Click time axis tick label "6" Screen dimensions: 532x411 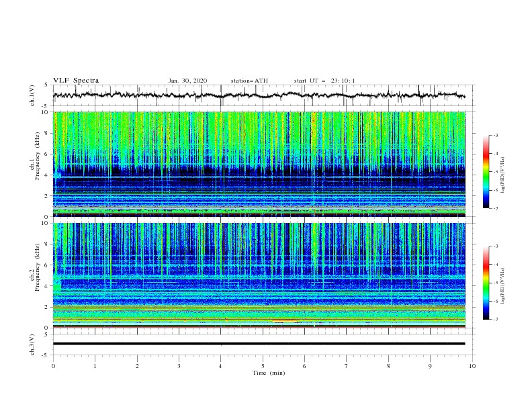[x=304, y=366]
